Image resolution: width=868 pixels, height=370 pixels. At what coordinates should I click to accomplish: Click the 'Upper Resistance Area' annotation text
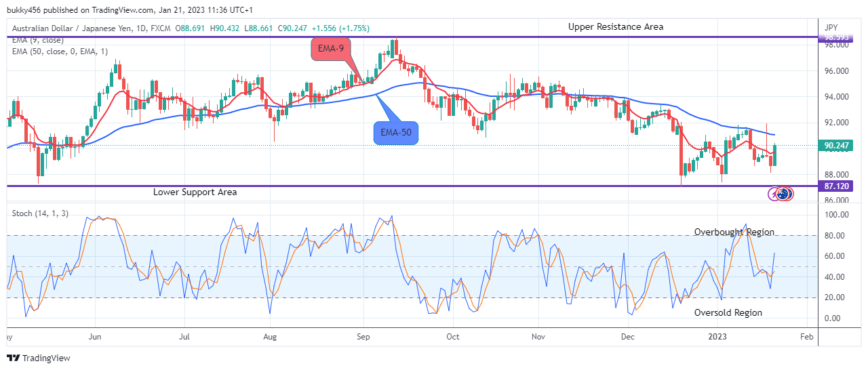pyautogui.click(x=616, y=27)
